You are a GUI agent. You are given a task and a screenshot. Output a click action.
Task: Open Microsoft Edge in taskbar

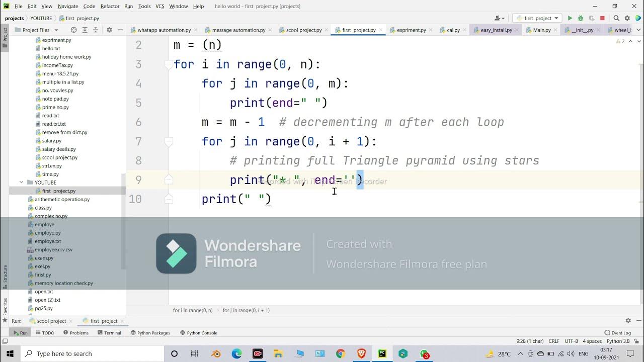236,354
